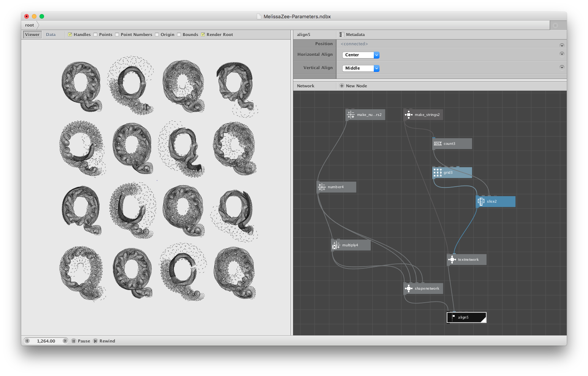Click the Metadata icon
This screenshot has height=376, width=588.
coord(342,35)
